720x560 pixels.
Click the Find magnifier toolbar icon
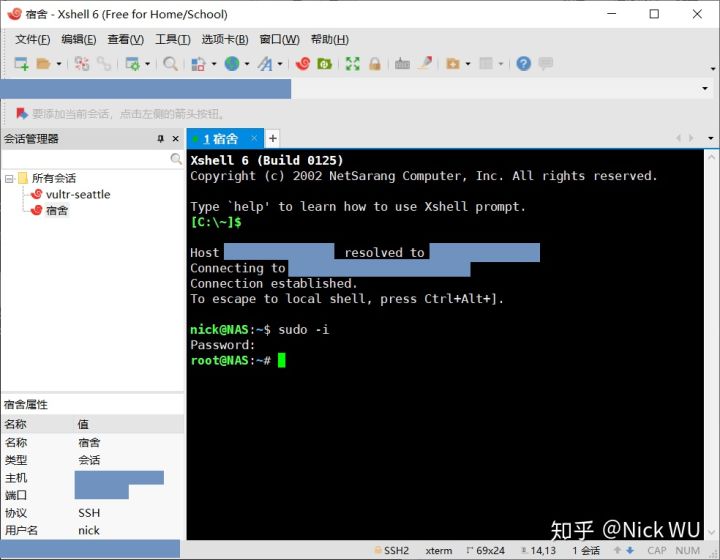(x=170, y=64)
